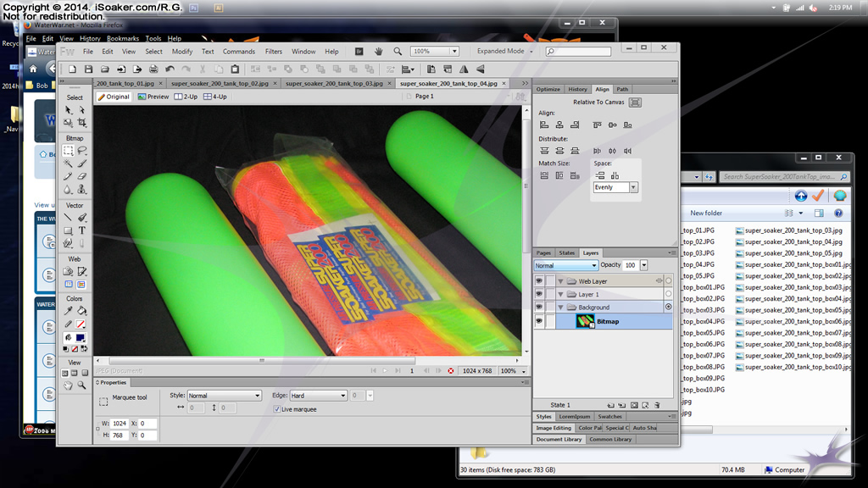Pick the Blur tool
The height and width of the screenshot is (488, 868).
point(69,190)
